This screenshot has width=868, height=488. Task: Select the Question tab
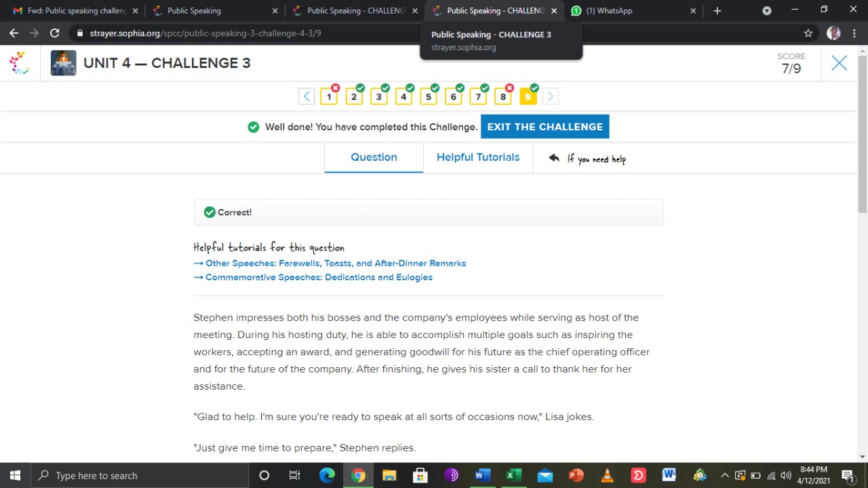(x=374, y=157)
